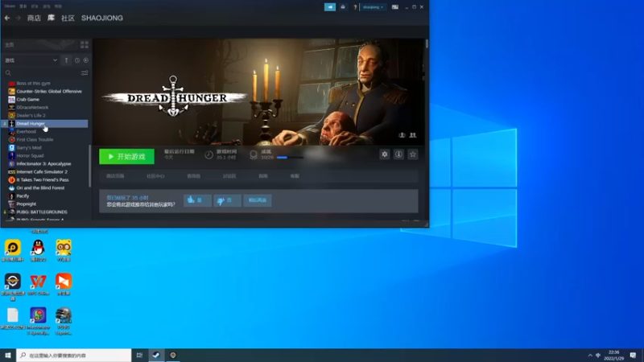
Task: Switch library to grid collections view icon
Action: [x=85, y=44]
